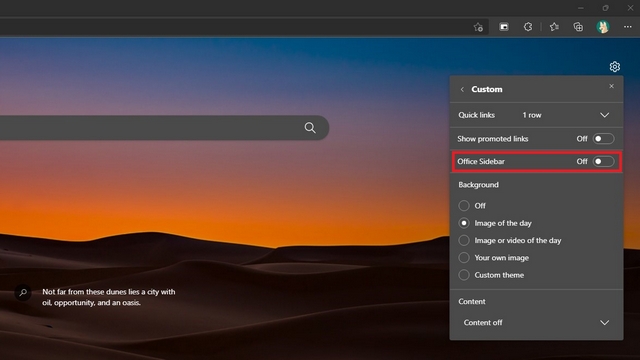Select Image of the day option
Viewport: 640px width, 360px height.
(x=464, y=223)
